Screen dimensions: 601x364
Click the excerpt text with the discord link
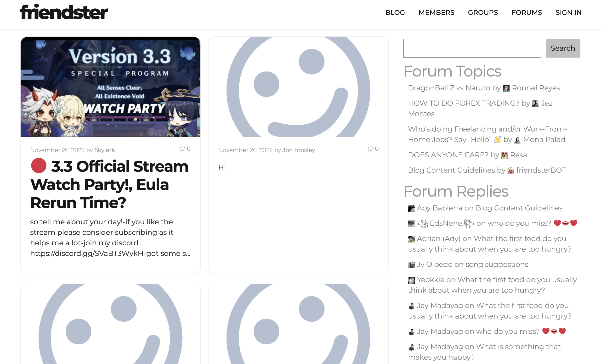[110, 237]
